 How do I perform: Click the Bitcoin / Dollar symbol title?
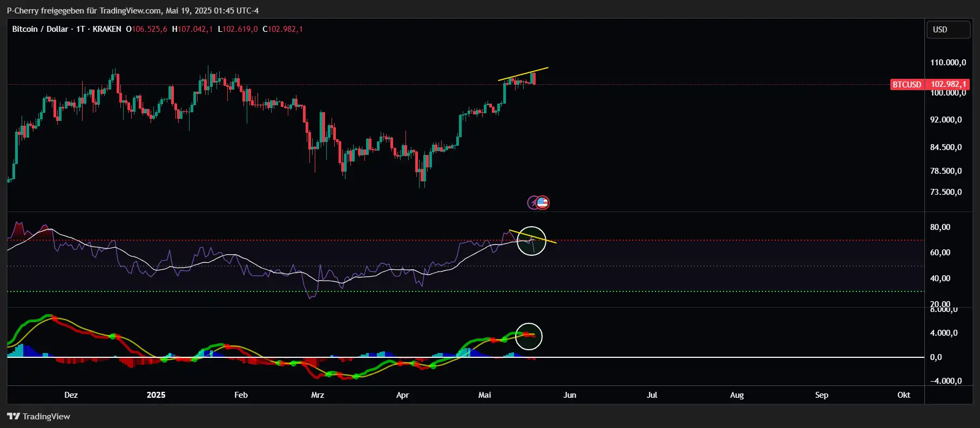40,29
